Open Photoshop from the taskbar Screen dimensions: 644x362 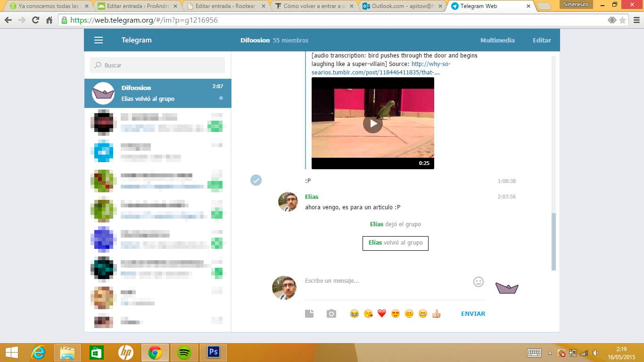[213, 353]
